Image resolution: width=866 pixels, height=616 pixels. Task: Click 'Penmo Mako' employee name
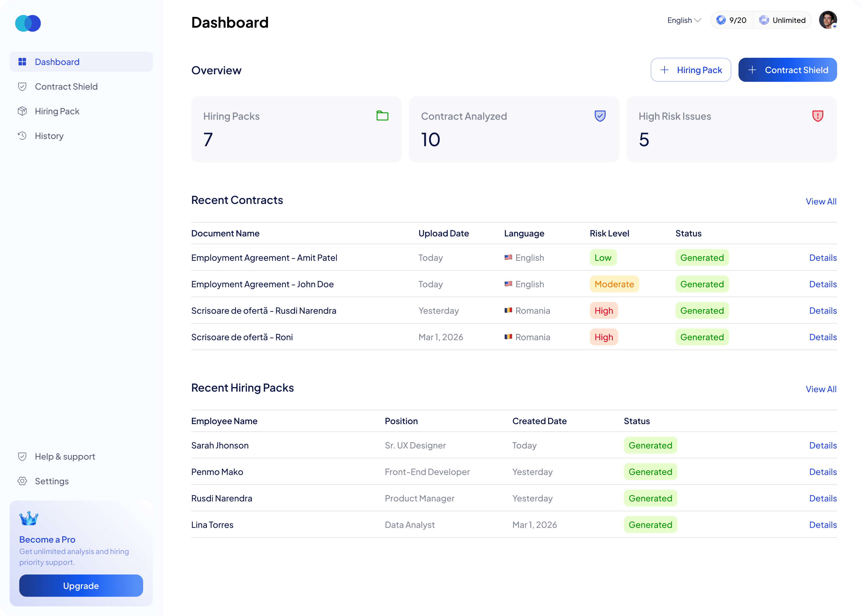point(217,472)
